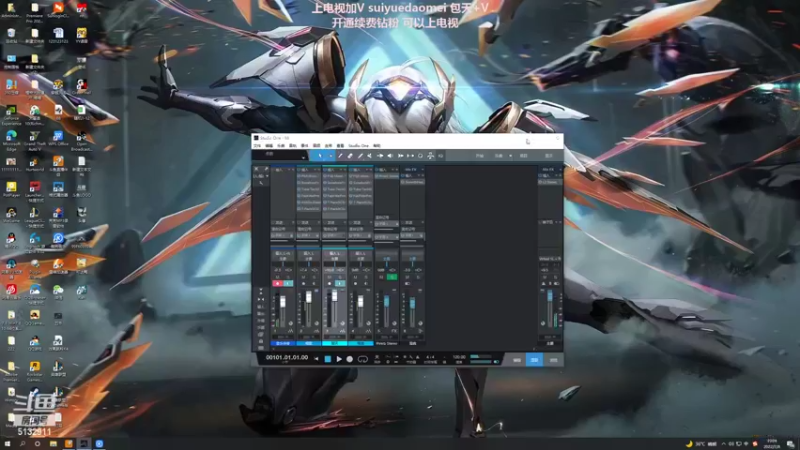This screenshot has height=450, width=800.
Task: Disable the green Solo on Priority Stereo channel
Action: coord(392,277)
